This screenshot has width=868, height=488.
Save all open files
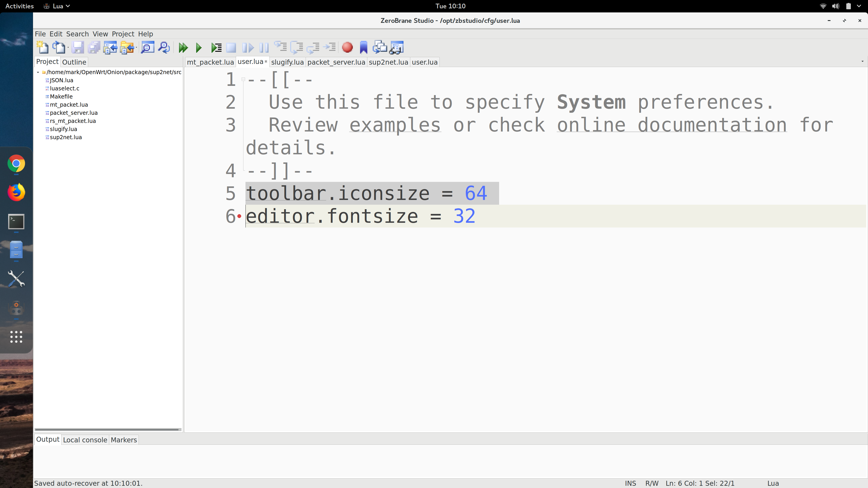[94, 47]
